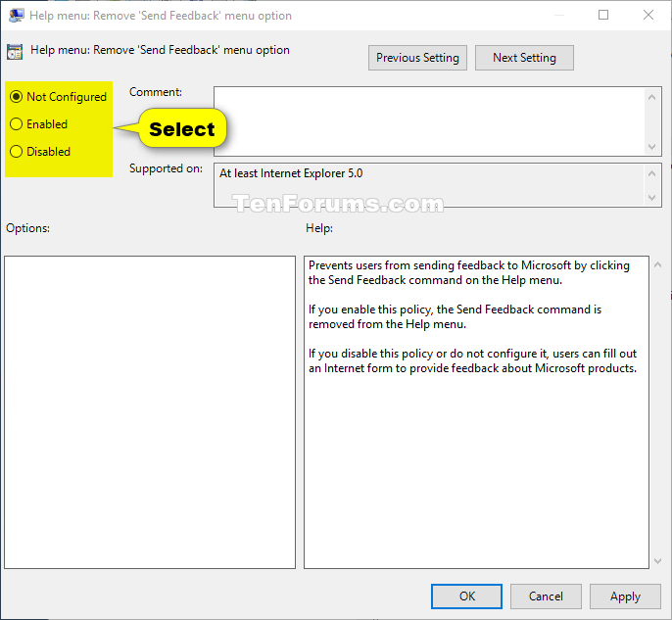Confirm with the OK button
This screenshot has width=672, height=620.
click(466, 596)
